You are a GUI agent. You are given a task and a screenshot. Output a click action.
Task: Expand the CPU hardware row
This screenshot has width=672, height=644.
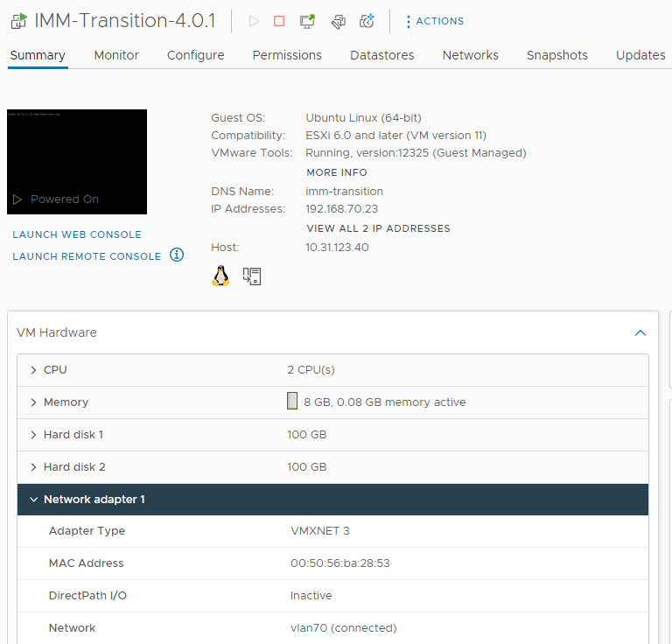pos(33,370)
